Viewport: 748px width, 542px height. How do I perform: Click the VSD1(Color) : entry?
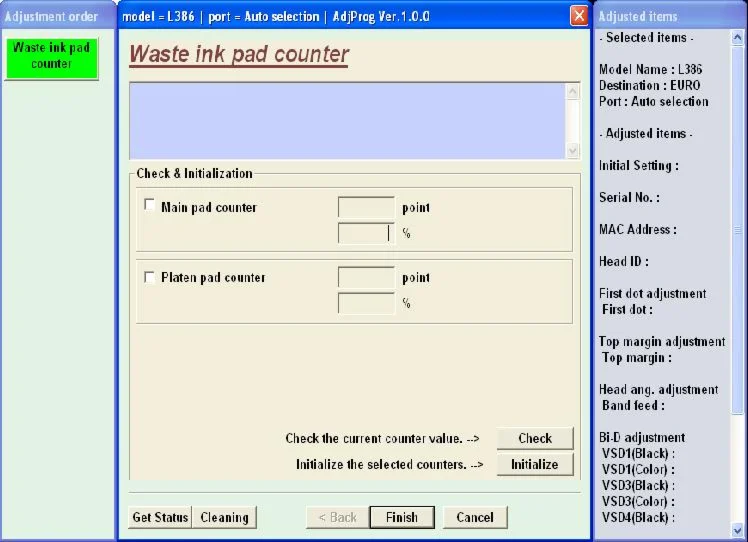coord(638,469)
